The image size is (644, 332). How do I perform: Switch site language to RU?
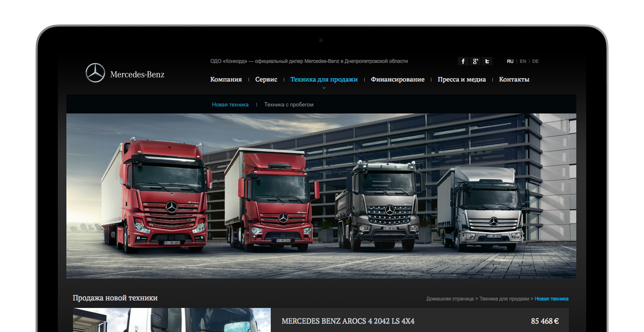[x=510, y=61]
